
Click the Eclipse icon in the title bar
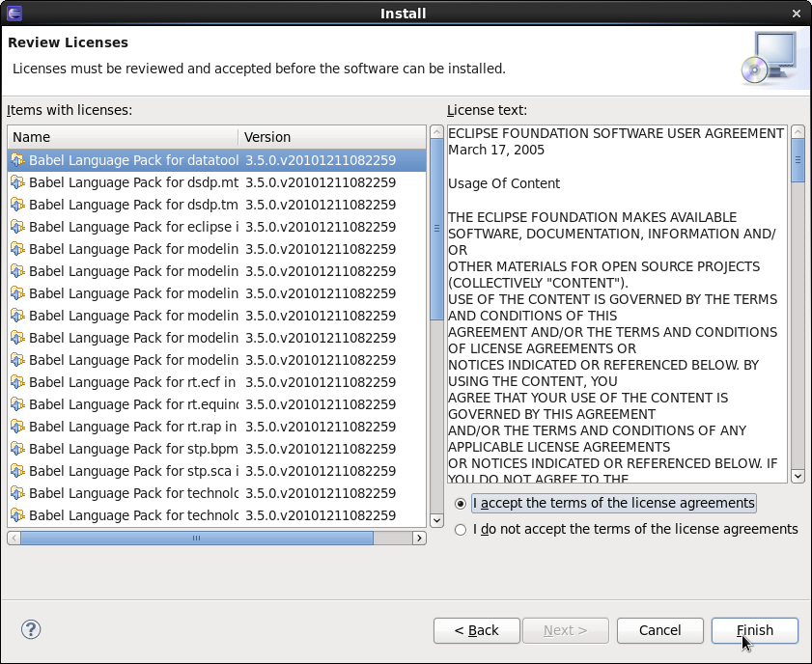(x=14, y=13)
